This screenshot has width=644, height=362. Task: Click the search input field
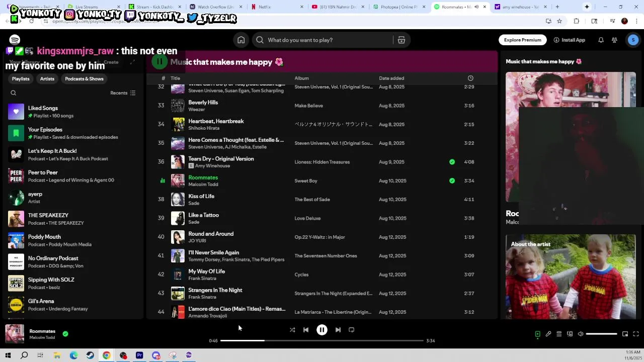[322, 40]
